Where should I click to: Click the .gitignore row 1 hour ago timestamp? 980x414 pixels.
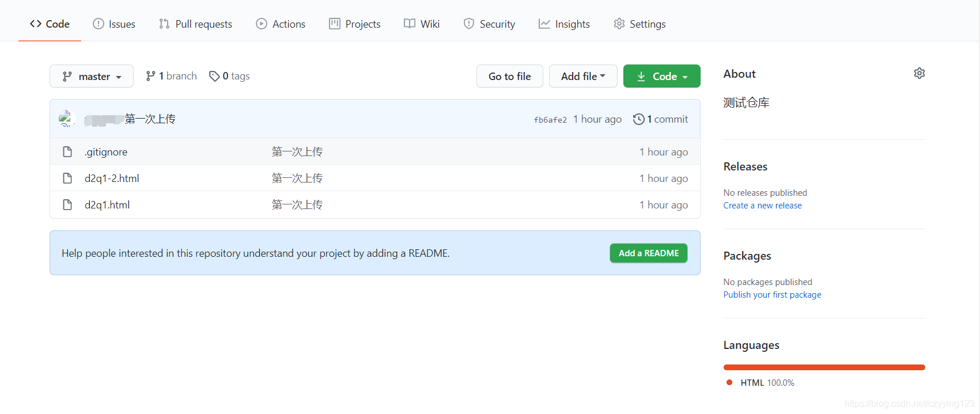pyautogui.click(x=664, y=152)
